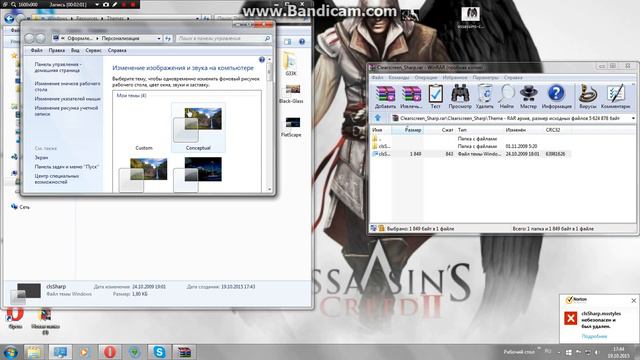Open WinRAR Параметры menu
This screenshot has width=640, height=360.
[485, 78]
